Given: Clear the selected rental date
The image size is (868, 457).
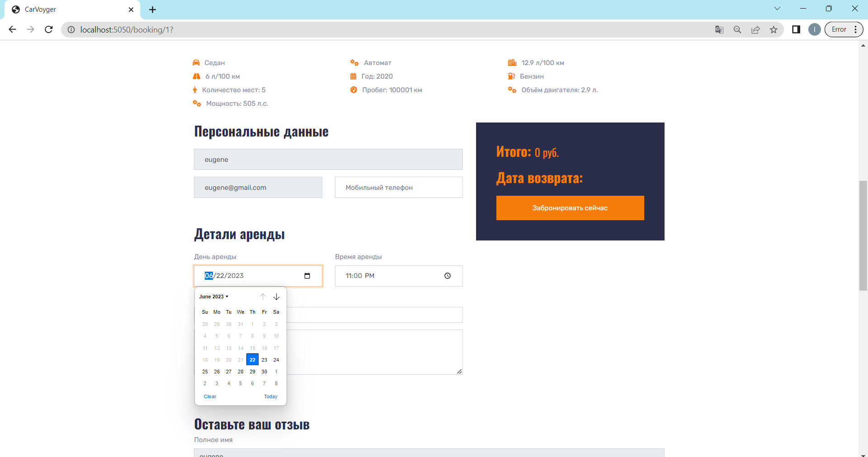Looking at the screenshot, I should tap(210, 396).
